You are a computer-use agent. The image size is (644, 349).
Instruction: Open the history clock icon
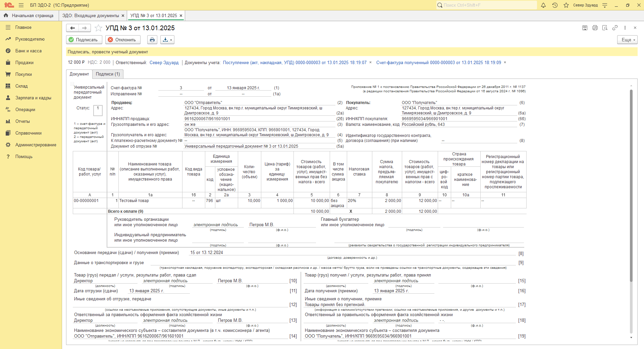(555, 5)
